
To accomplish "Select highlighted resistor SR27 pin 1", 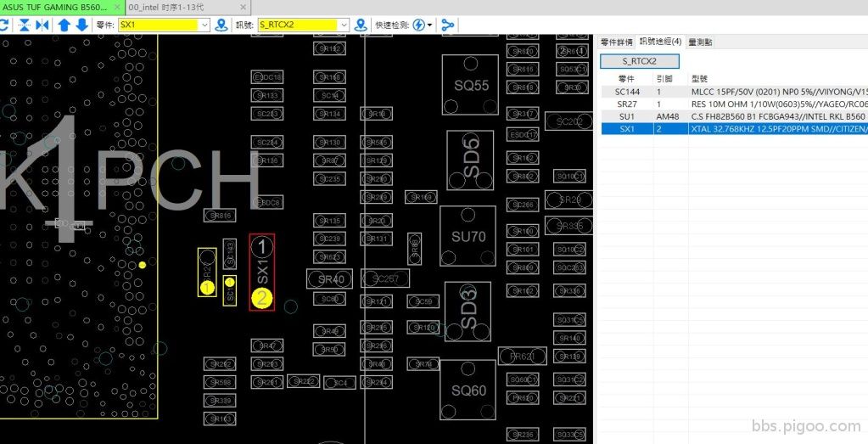I will click(207, 288).
